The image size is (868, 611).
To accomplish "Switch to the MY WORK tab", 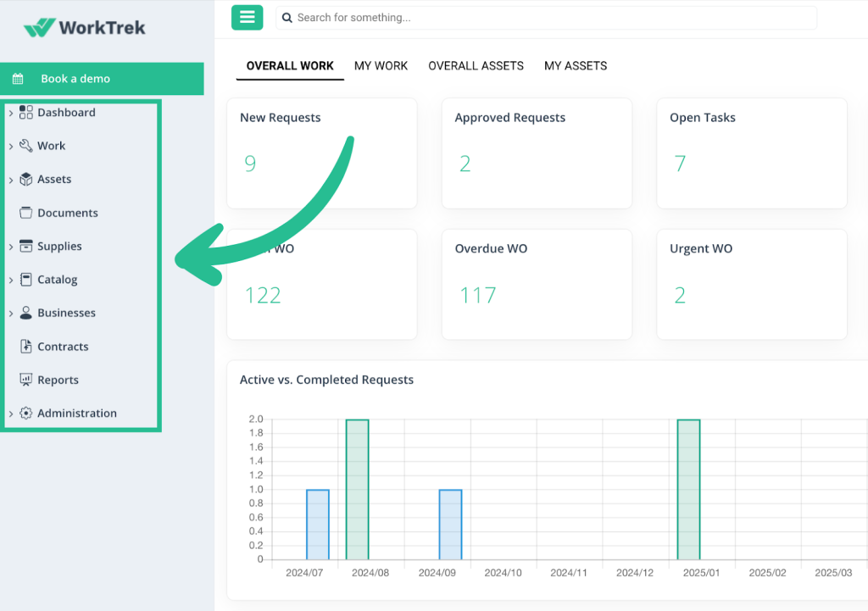I will 381,65.
